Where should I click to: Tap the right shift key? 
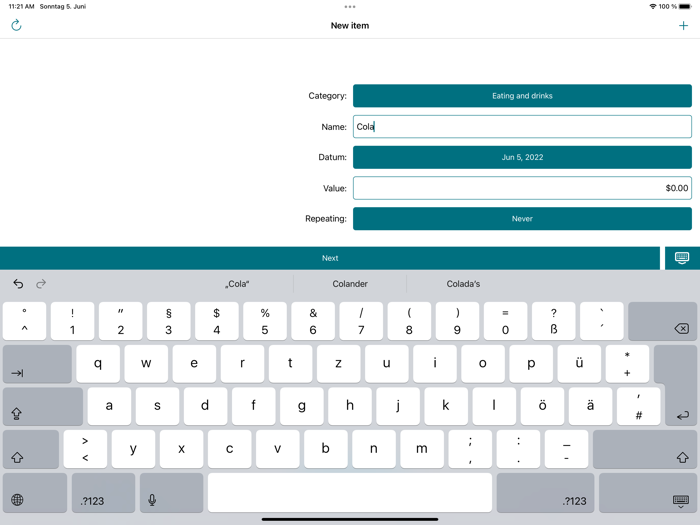pyautogui.click(x=645, y=449)
